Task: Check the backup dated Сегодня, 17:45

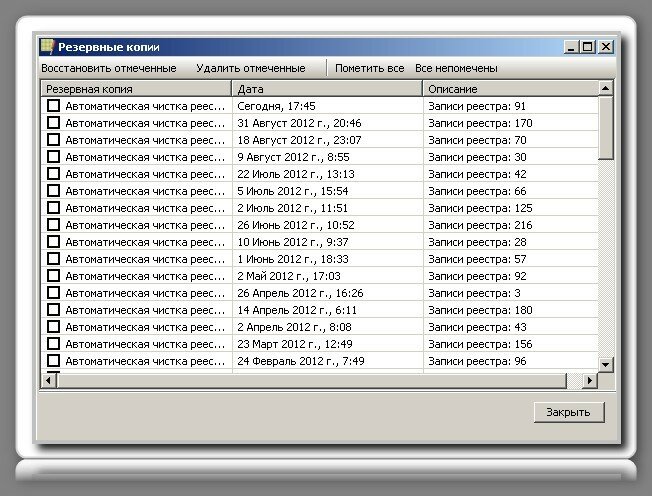Action: pyautogui.click(x=53, y=106)
